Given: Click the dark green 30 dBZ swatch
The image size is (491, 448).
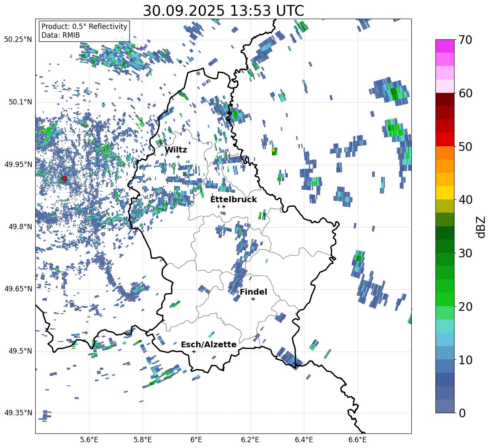Looking at the screenshot, I should 445,246.
